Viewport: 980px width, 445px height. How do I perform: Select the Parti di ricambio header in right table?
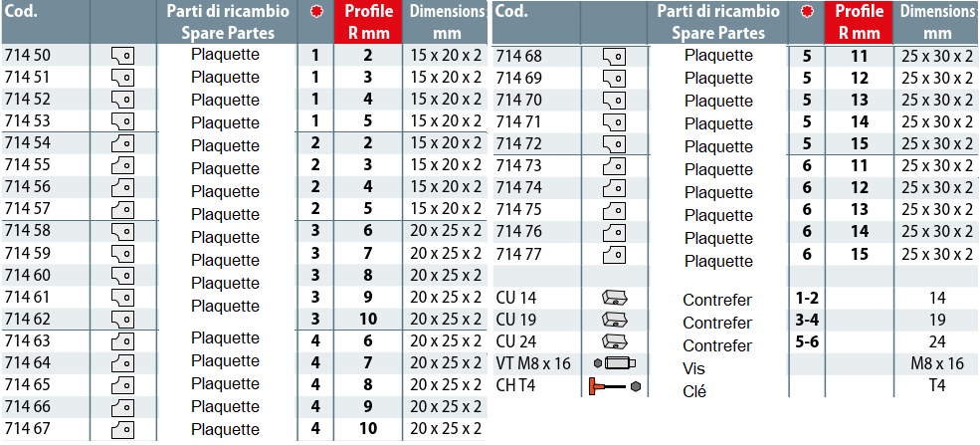pyautogui.click(x=719, y=22)
